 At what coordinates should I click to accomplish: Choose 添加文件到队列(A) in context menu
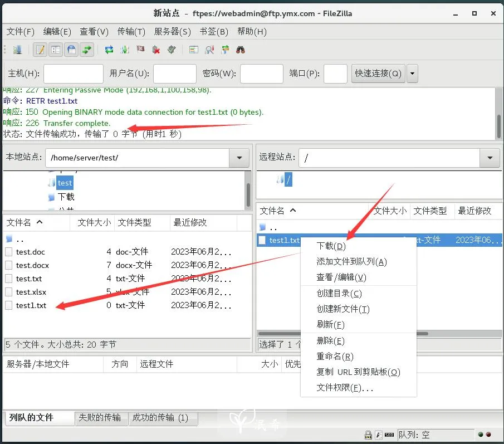359,262
